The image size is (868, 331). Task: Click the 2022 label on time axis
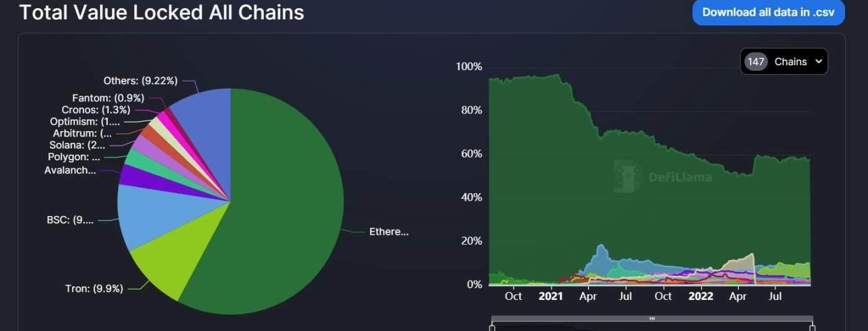[x=700, y=296]
